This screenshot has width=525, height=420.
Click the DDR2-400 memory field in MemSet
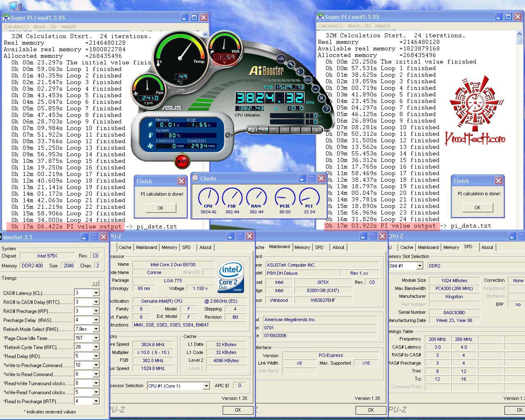(x=32, y=266)
